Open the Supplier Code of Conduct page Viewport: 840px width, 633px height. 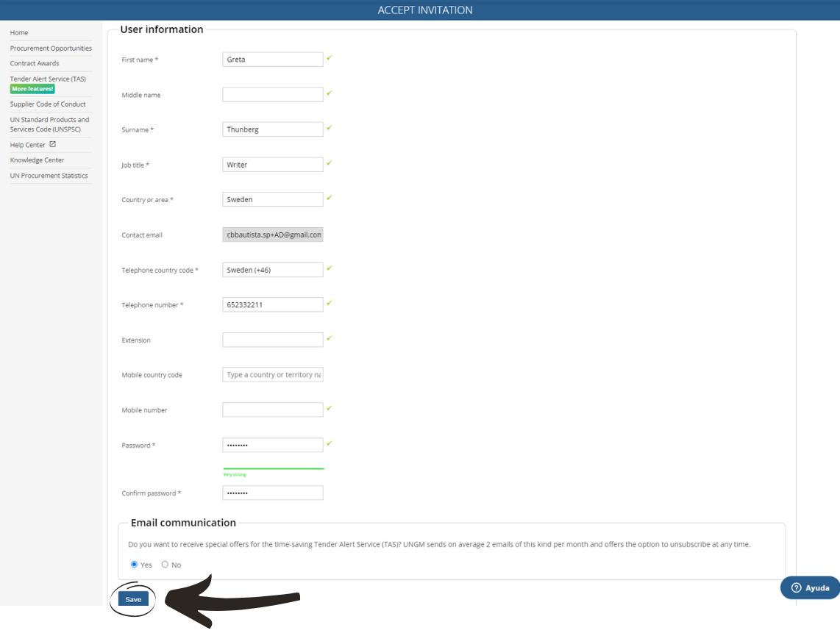tap(48, 104)
